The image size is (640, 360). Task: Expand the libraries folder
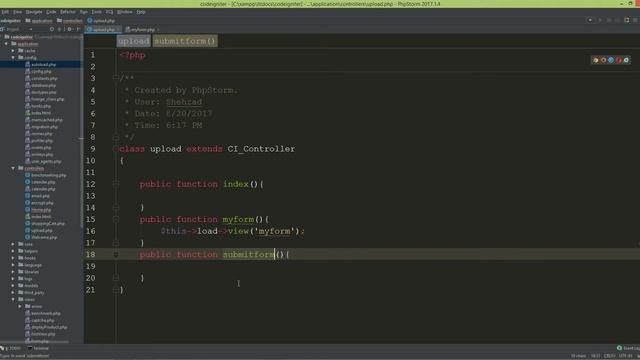click(13, 272)
